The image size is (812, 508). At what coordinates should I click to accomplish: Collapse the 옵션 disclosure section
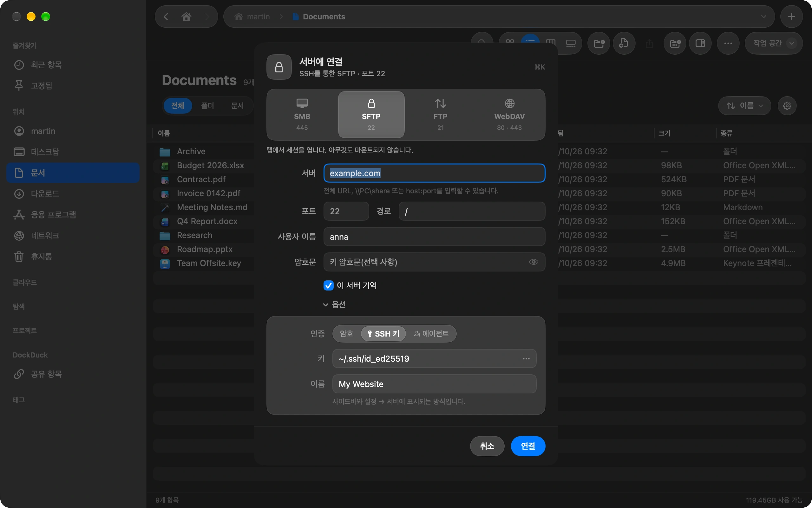(334, 304)
